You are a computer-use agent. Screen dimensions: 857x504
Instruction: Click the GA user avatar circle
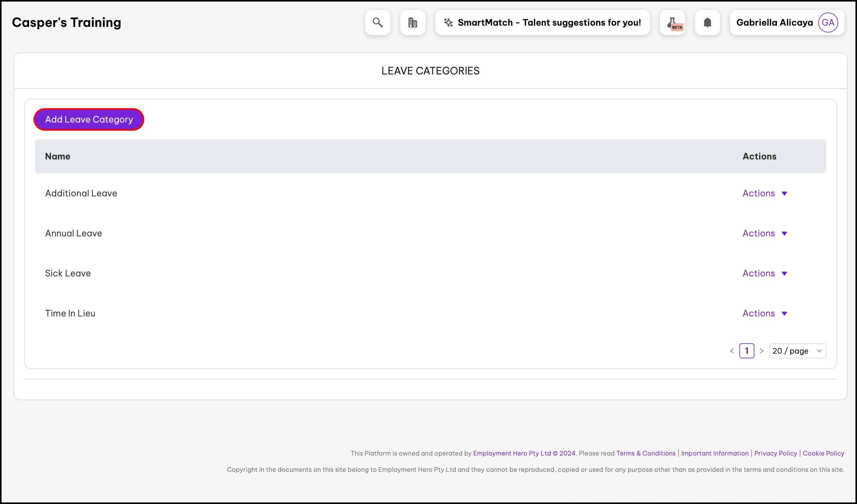pyautogui.click(x=828, y=23)
